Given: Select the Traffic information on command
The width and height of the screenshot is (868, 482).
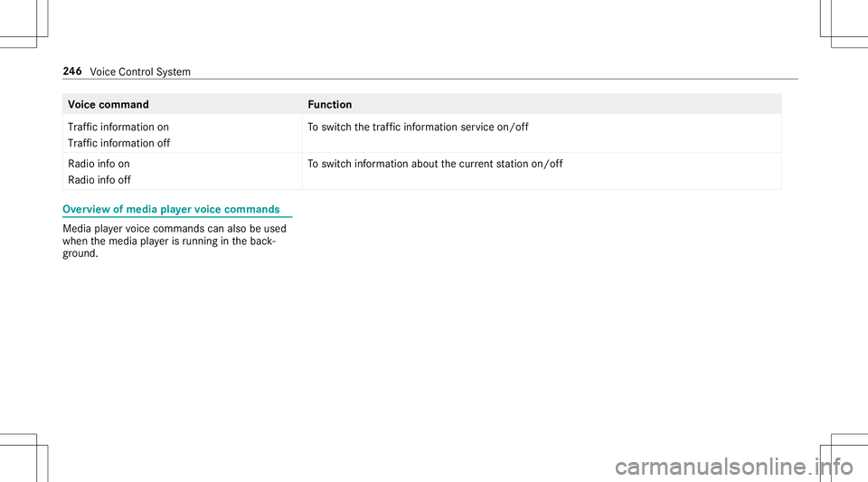Looking at the screenshot, I should pyautogui.click(x=118, y=128).
